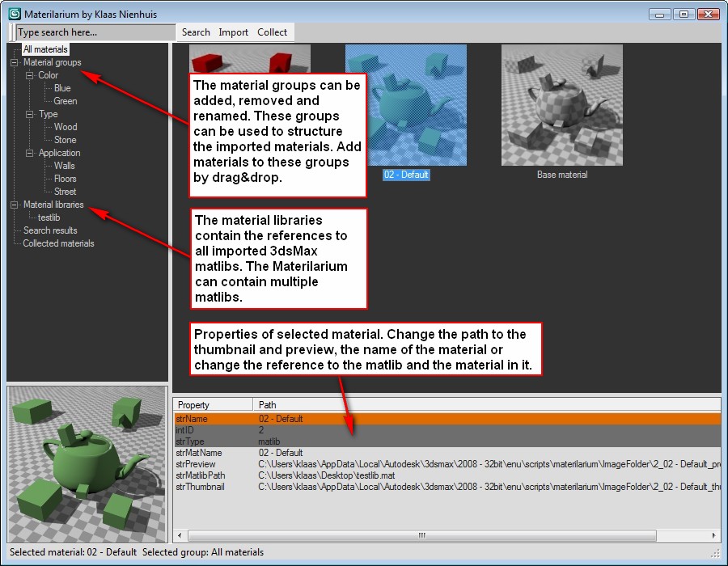Screen dimensions: 728x566
Task: Click the green teapot preview image
Action: pos(87,464)
